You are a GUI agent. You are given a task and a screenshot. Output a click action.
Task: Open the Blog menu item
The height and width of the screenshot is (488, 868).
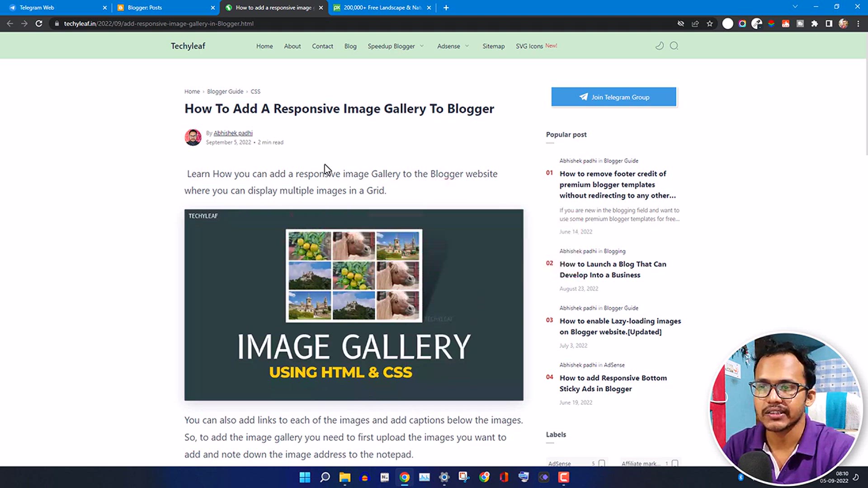[x=350, y=46]
